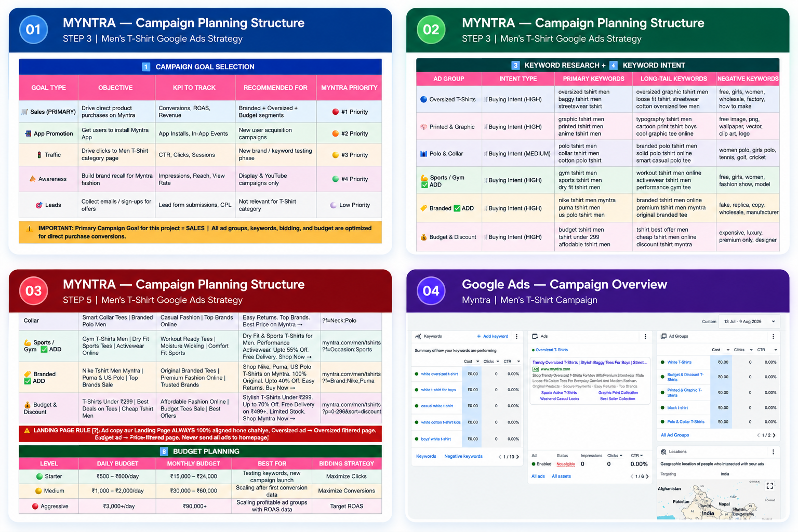Click status dot beside Polo & Collar T-Shirts
798x532 pixels.
click(x=662, y=422)
